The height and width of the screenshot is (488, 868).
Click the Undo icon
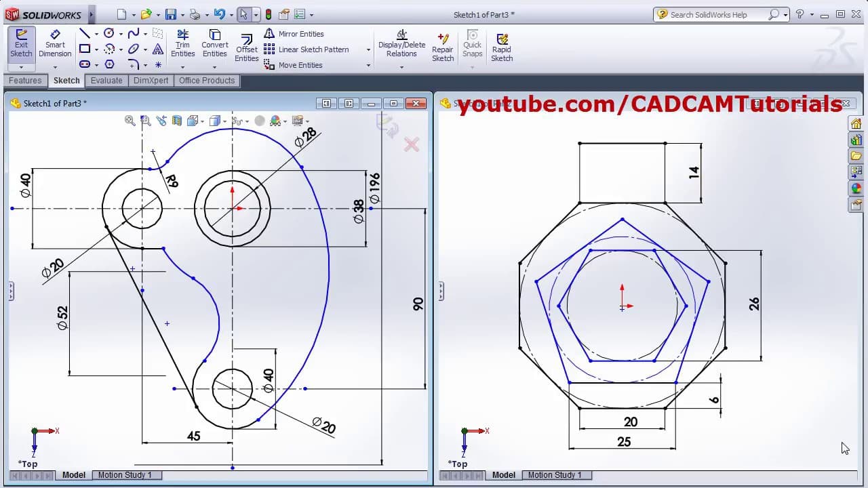(219, 14)
